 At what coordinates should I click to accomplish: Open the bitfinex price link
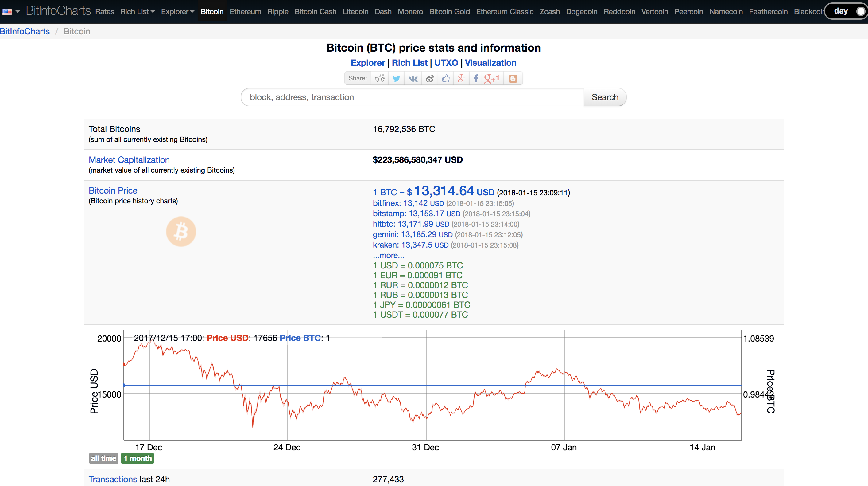click(x=409, y=203)
